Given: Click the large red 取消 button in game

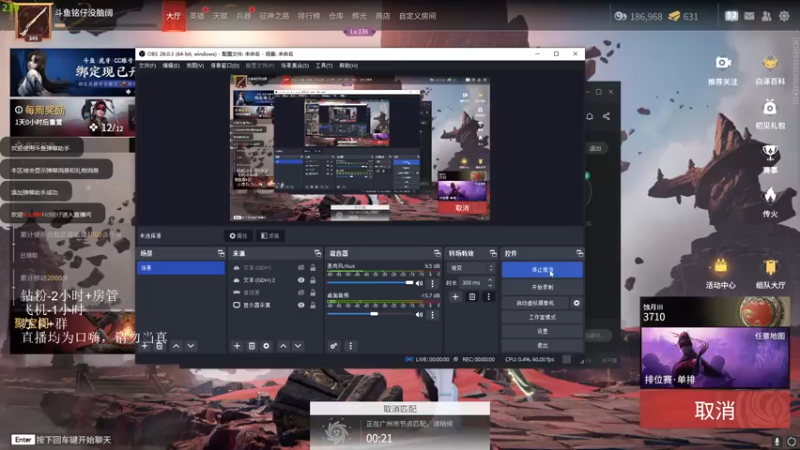Looking at the screenshot, I should [714, 410].
